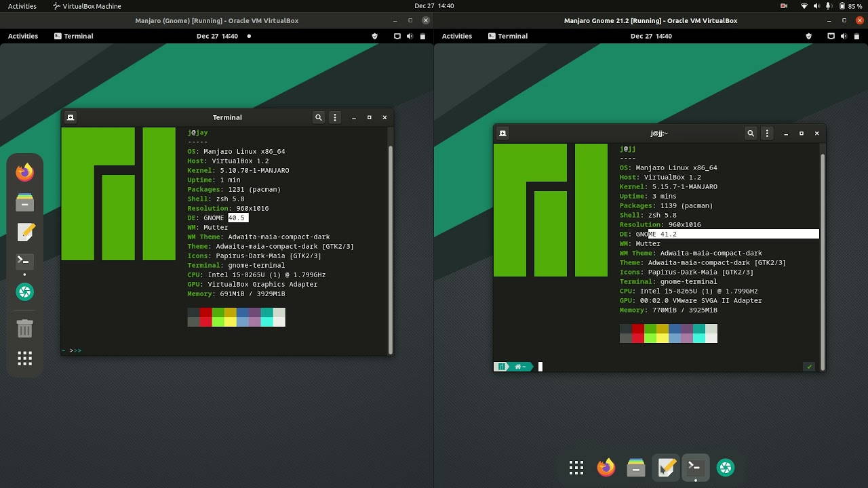Show applications grid in right VM's bottom dock

(x=576, y=467)
